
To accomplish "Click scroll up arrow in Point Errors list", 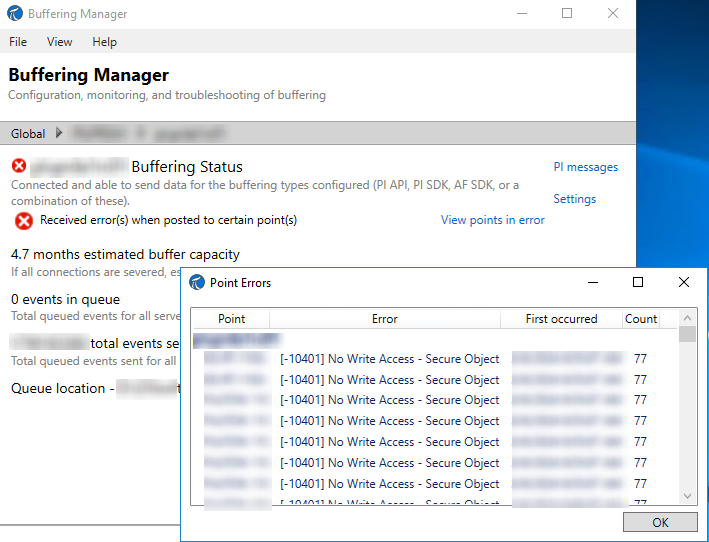I will click(687, 318).
